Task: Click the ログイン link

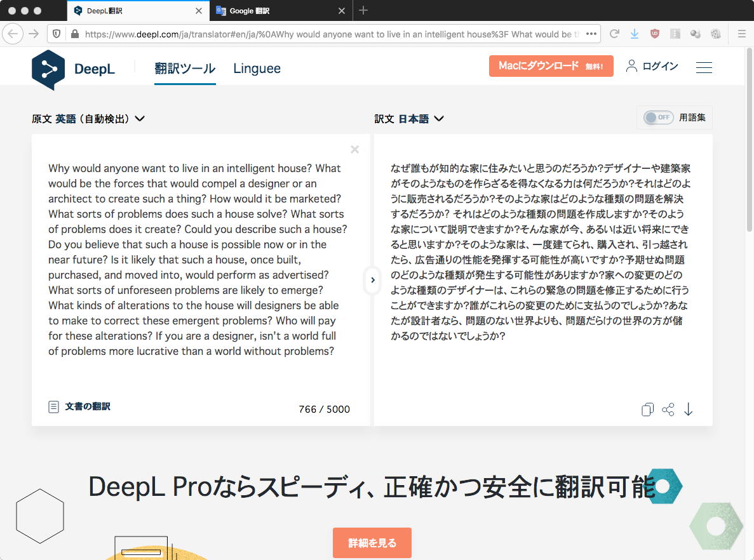Action: (660, 66)
